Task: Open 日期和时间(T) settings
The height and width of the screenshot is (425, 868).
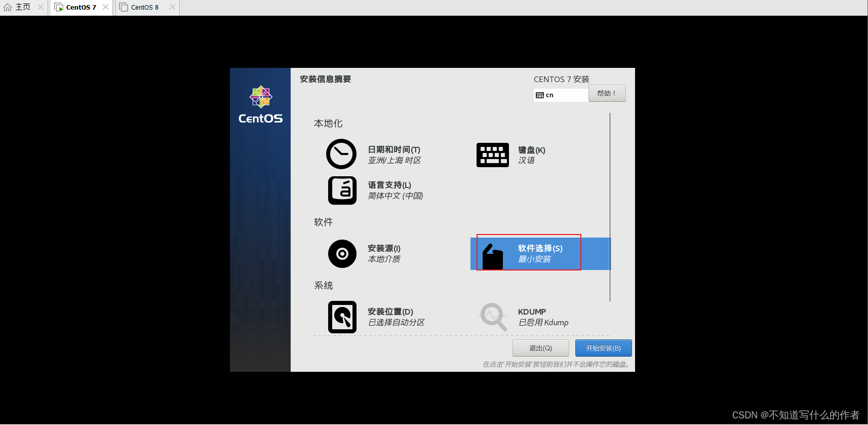Action: click(394, 150)
